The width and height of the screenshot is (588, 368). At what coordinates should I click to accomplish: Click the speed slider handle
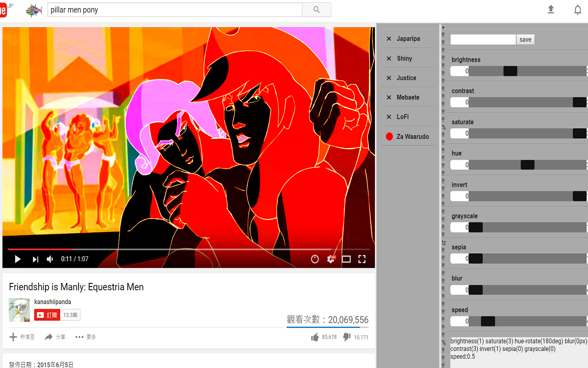coord(488,321)
